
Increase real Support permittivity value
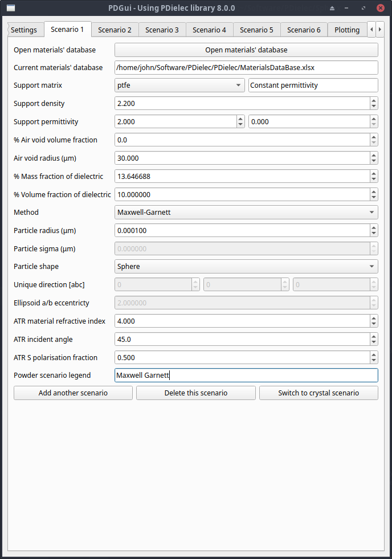pyautogui.click(x=240, y=119)
